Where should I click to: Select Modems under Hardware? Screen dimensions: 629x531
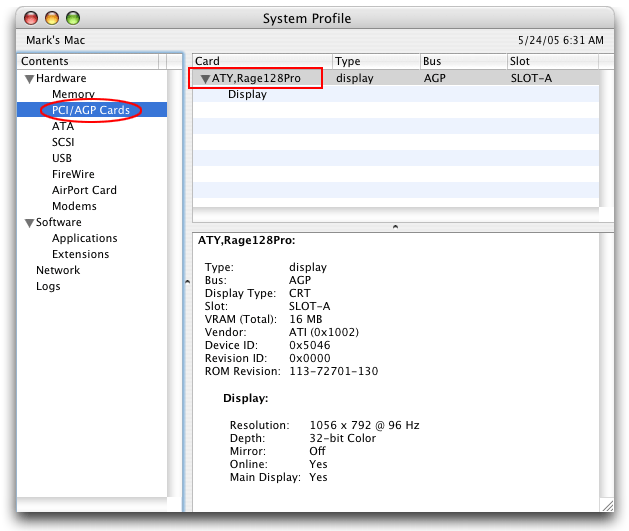point(74,206)
